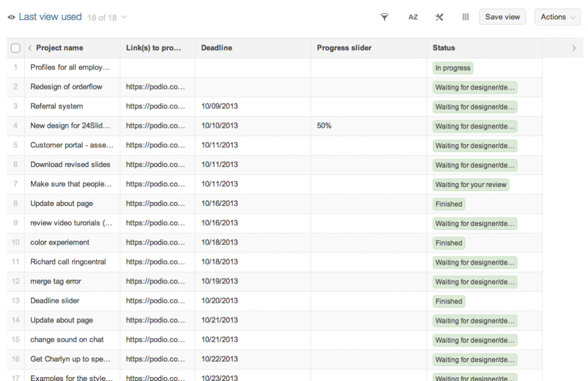Click the Link(s) to pro... column header
This screenshot has height=381, width=588.
coord(153,48)
